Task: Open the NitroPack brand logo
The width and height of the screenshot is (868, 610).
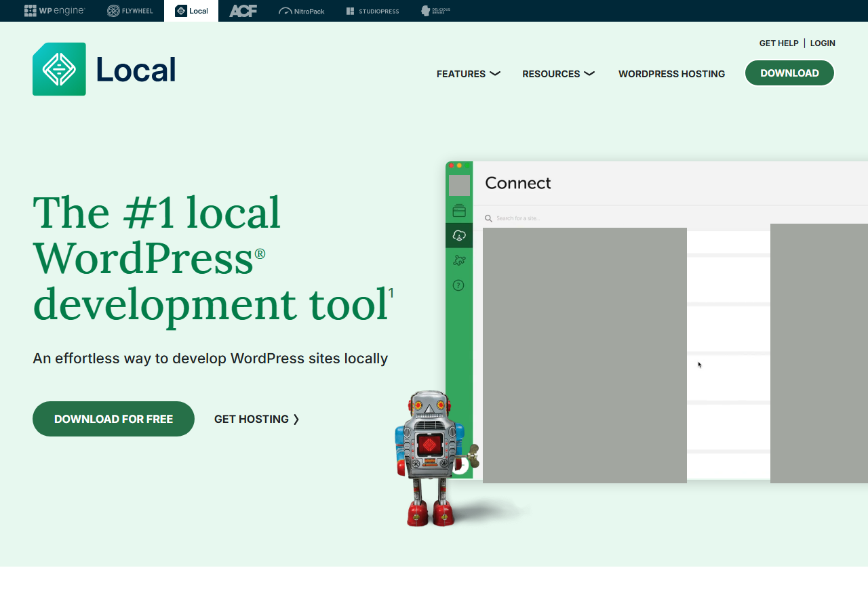Action: coord(301,11)
